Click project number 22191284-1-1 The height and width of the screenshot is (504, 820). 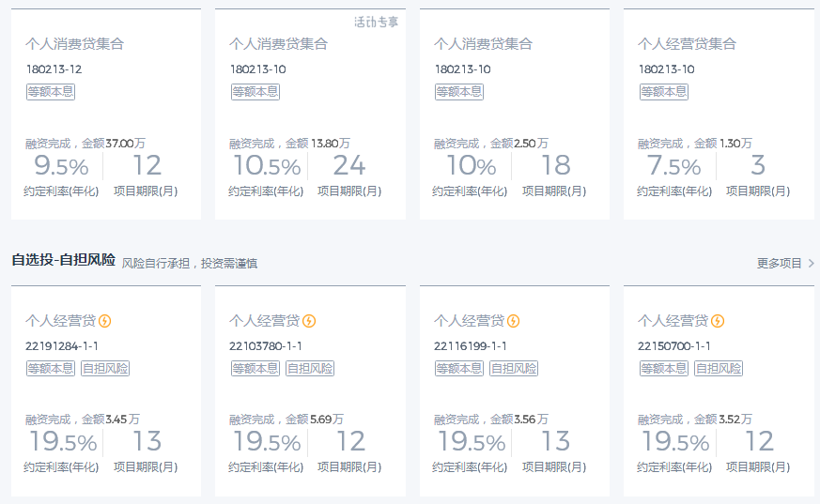(x=62, y=346)
